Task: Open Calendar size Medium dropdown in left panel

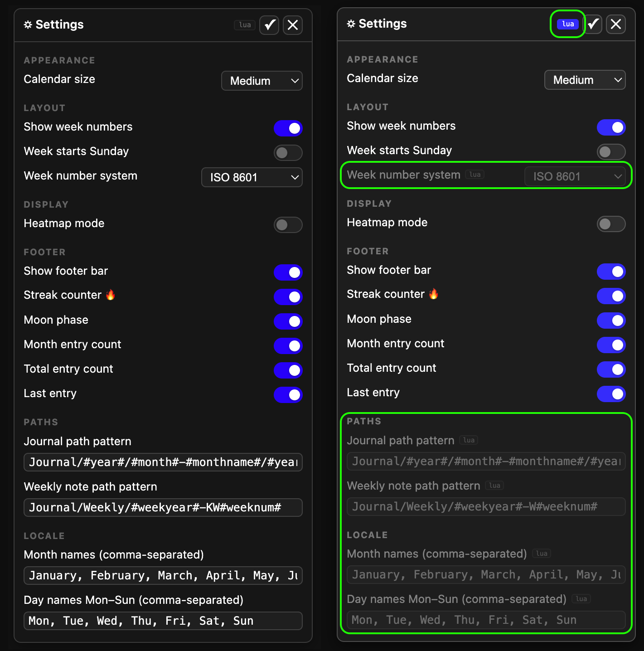Action: (x=261, y=81)
